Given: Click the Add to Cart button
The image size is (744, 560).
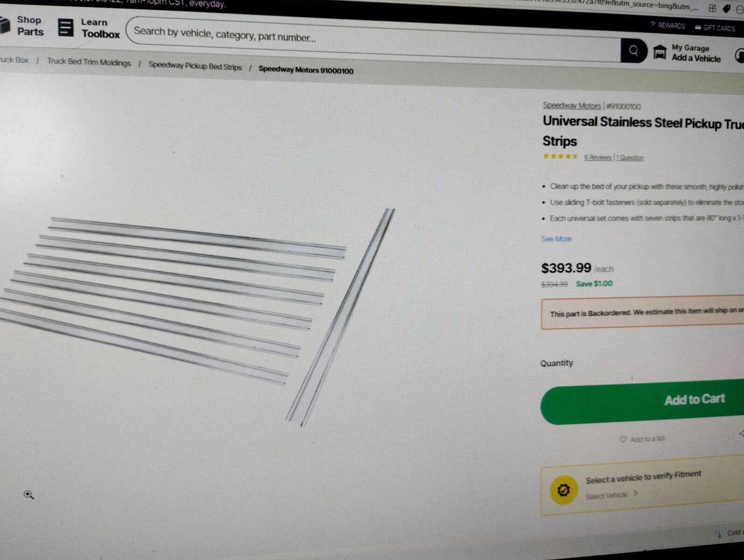Looking at the screenshot, I should click(x=642, y=404).
